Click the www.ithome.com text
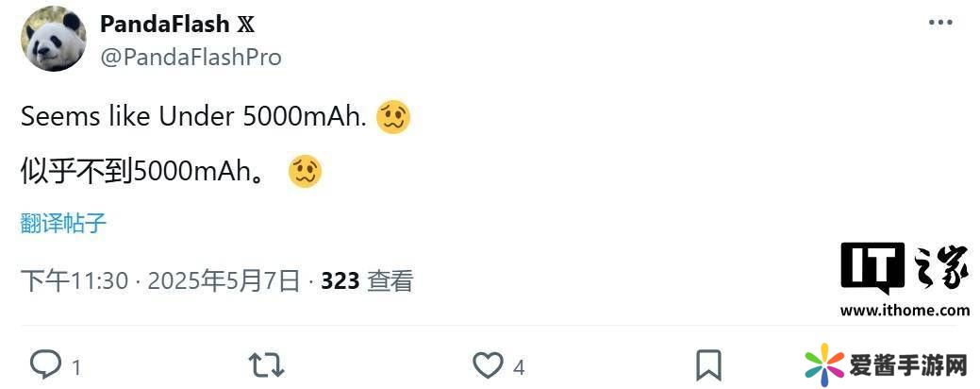The image size is (980, 389). click(904, 310)
